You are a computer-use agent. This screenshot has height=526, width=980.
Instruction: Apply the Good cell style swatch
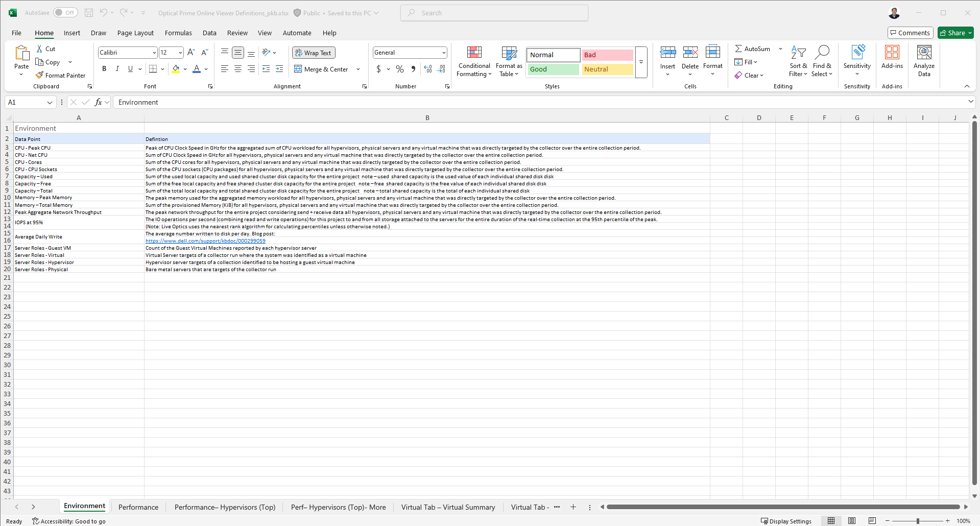click(x=553, y=69)
